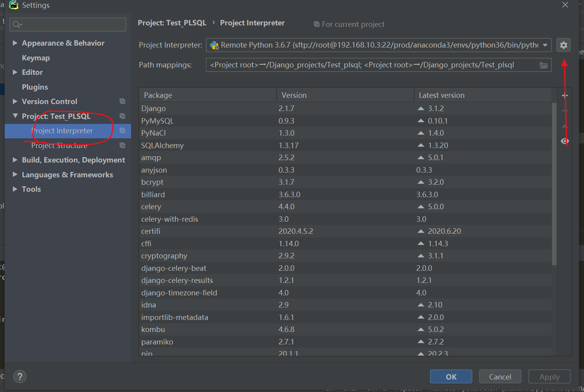Expand the Tools section

[15, 189]
